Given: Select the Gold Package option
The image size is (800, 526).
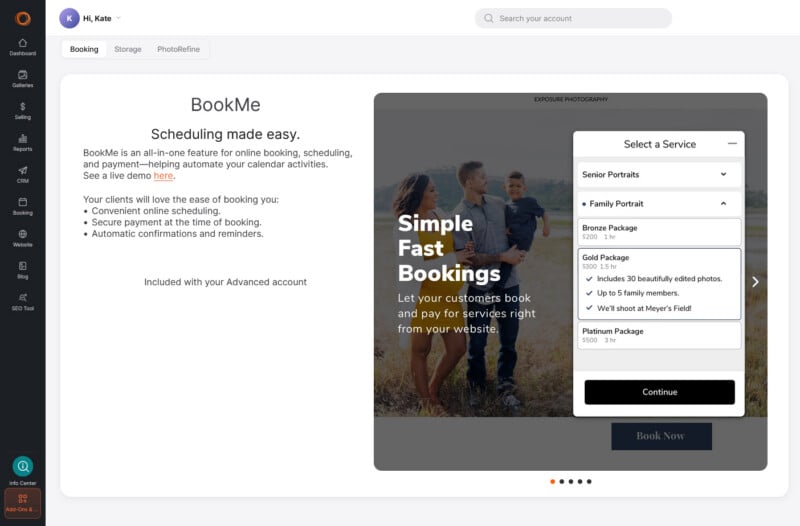Looking at the screenshot, I should [x=659, y=284].
